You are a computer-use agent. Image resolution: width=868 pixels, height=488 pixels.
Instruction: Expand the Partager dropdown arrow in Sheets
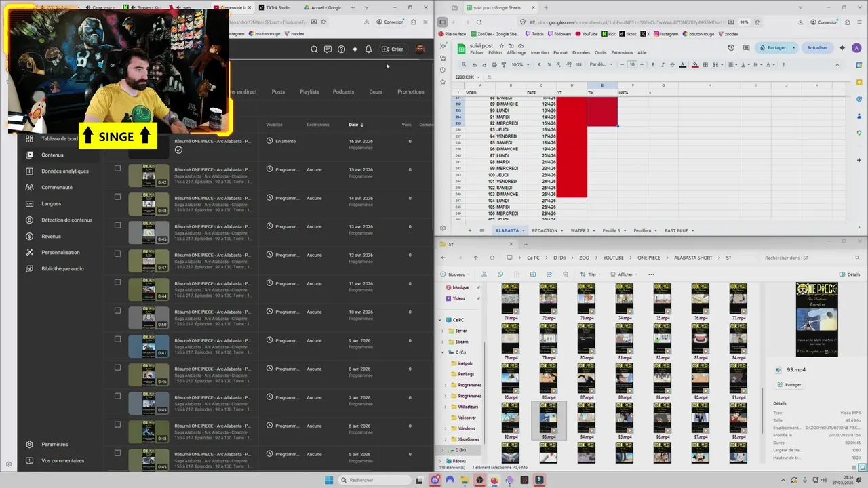coord(794,48)
